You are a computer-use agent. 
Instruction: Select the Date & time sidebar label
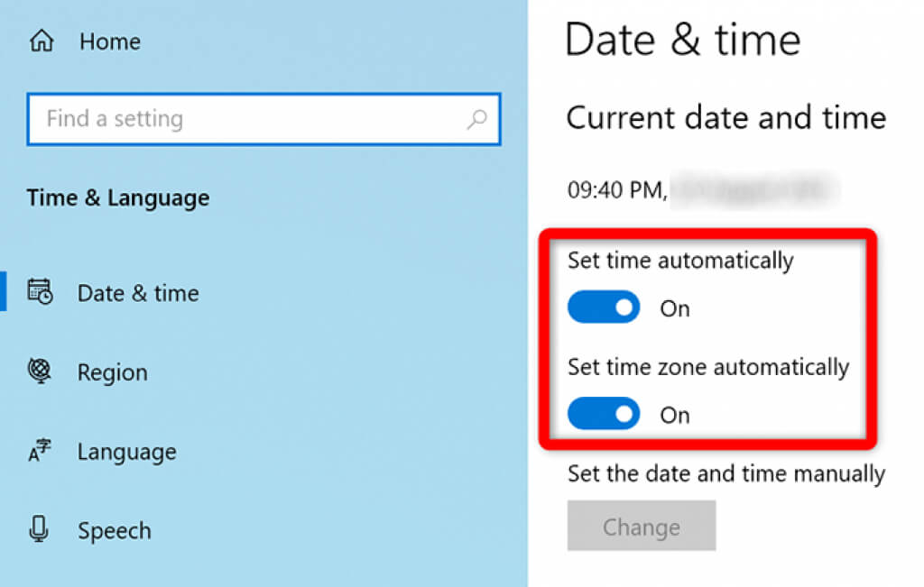[138, 293]
